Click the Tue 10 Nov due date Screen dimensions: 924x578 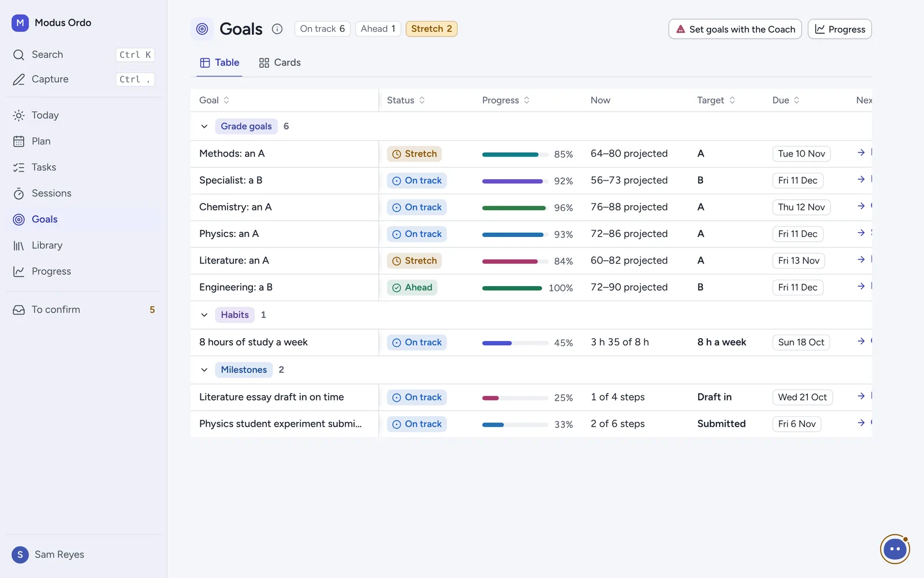click(x=802, y=154)
